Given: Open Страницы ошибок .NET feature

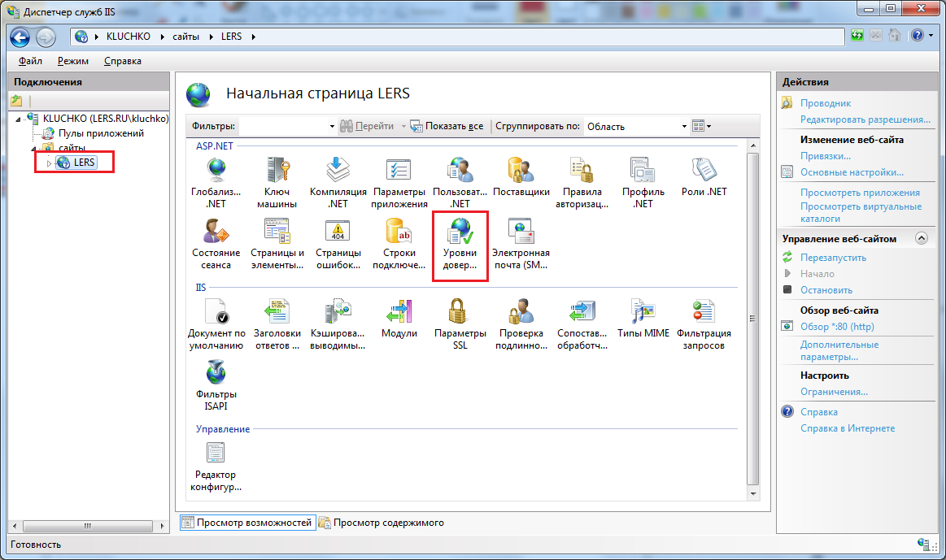Looking at the screenshot, I should (x=338, y=244).
